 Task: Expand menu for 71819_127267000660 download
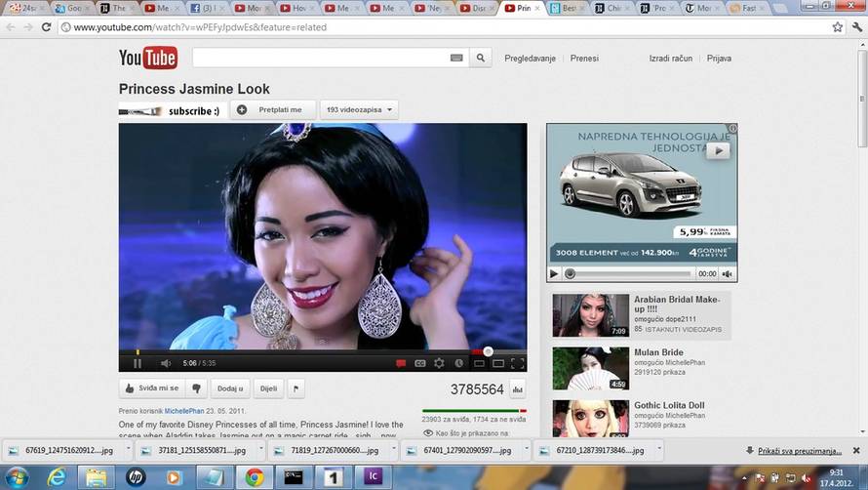pyautogui.click(x=394, y=449)
